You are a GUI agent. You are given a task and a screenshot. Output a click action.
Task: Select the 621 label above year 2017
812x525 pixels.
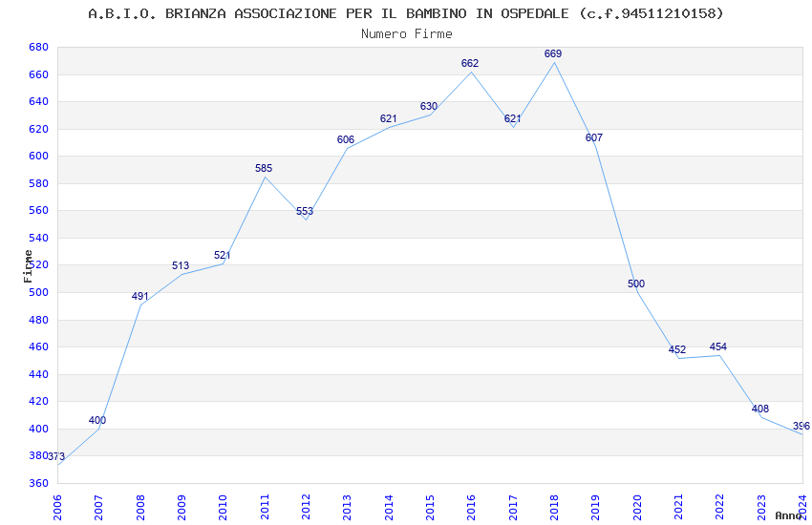(513, 119)
